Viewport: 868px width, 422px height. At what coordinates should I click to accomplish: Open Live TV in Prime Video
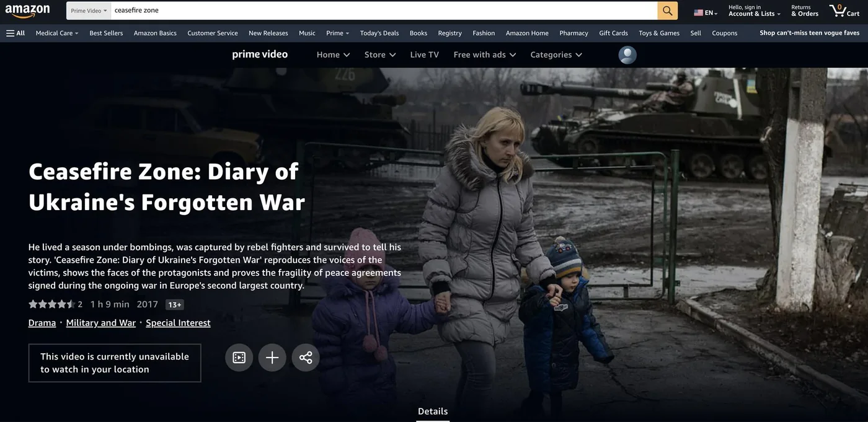click(x=425, y=55)
